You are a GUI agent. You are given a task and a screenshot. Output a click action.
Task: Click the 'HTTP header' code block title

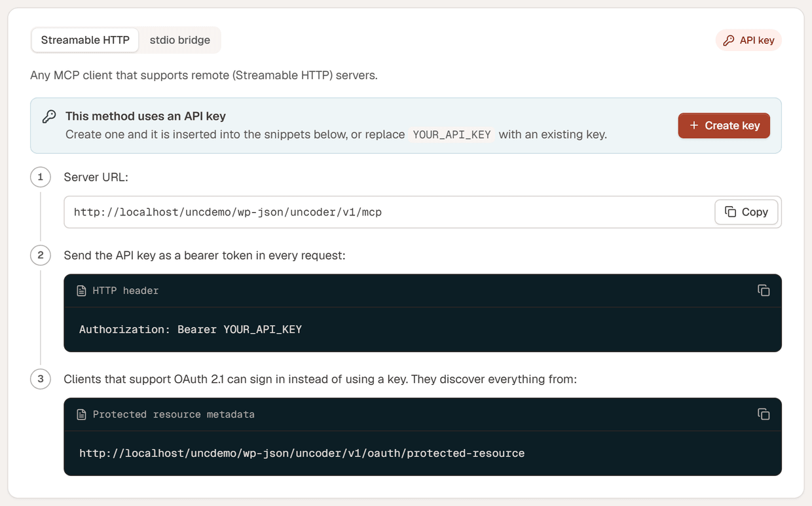(x=126, y=291)
